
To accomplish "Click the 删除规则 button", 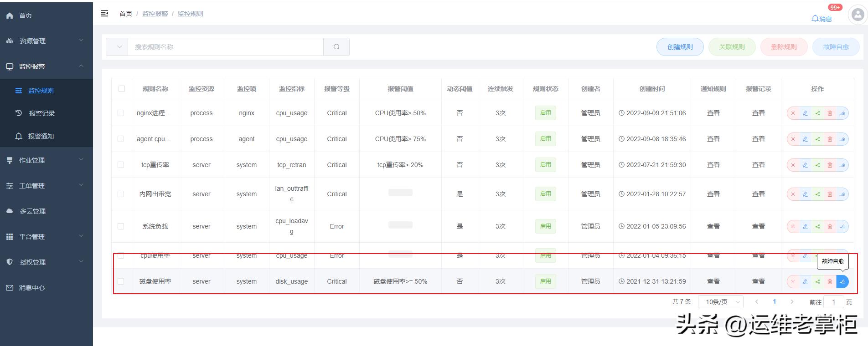I will (x=784, y=47).
